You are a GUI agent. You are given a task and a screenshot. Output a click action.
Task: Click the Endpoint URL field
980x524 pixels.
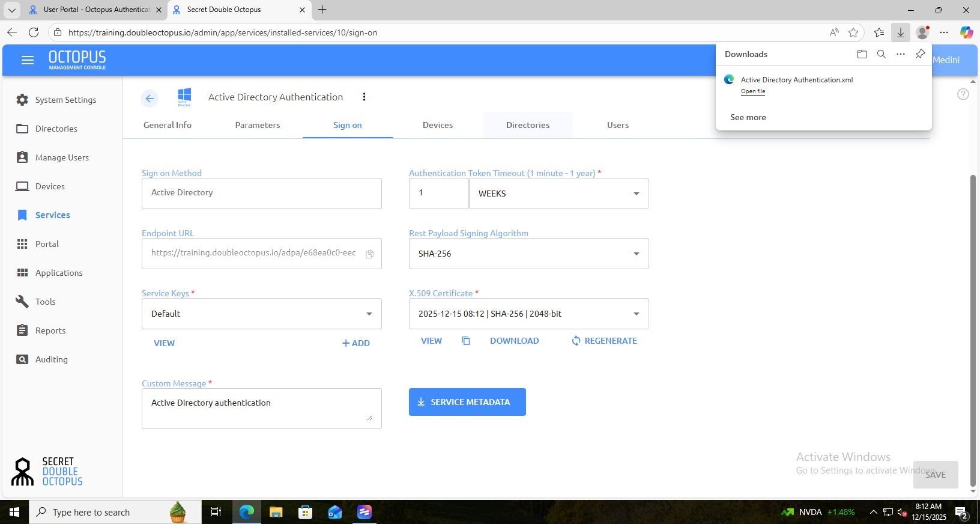(261, 254)
